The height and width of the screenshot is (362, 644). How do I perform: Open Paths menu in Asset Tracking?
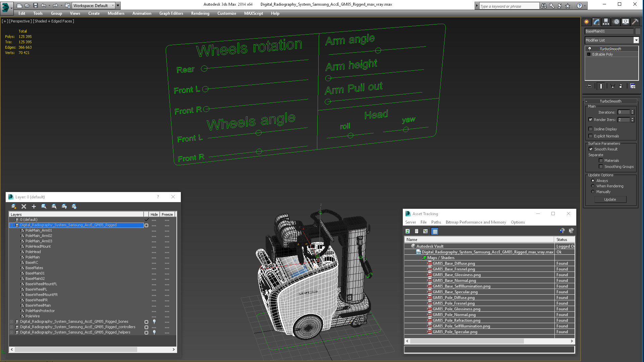pos(436,222)
